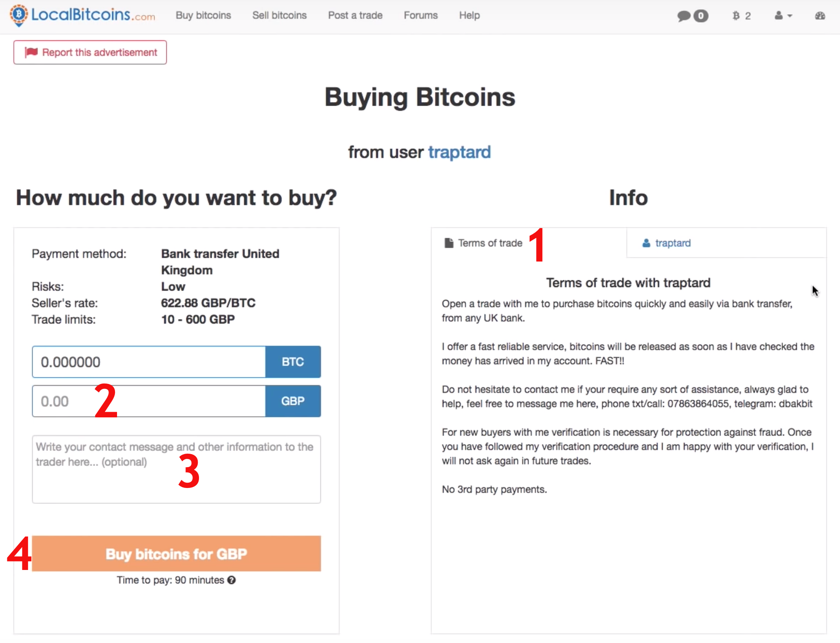Switch to the traptard info tab
The width and height of the screenshot is (840, 643).
point(727,243)
